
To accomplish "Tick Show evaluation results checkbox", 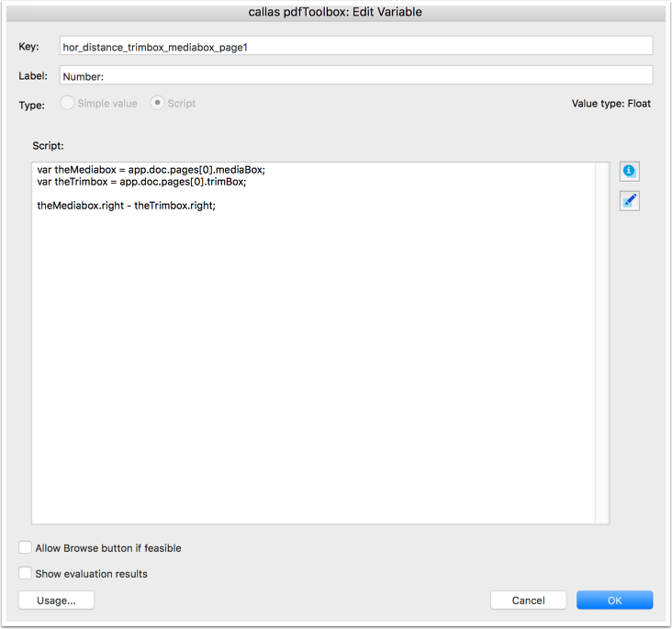I will [x=26, y=573].
